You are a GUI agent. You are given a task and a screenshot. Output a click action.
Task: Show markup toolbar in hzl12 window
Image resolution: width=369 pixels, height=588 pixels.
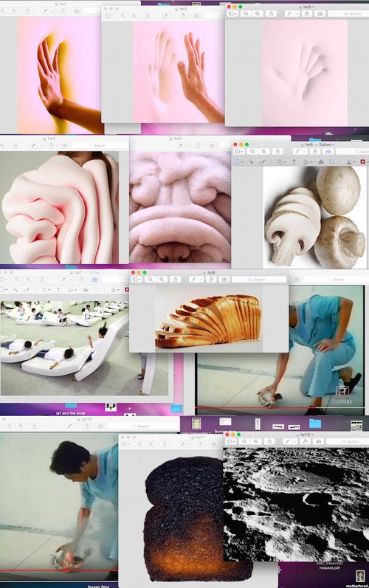pyautogui.click(x=318, y=441)
